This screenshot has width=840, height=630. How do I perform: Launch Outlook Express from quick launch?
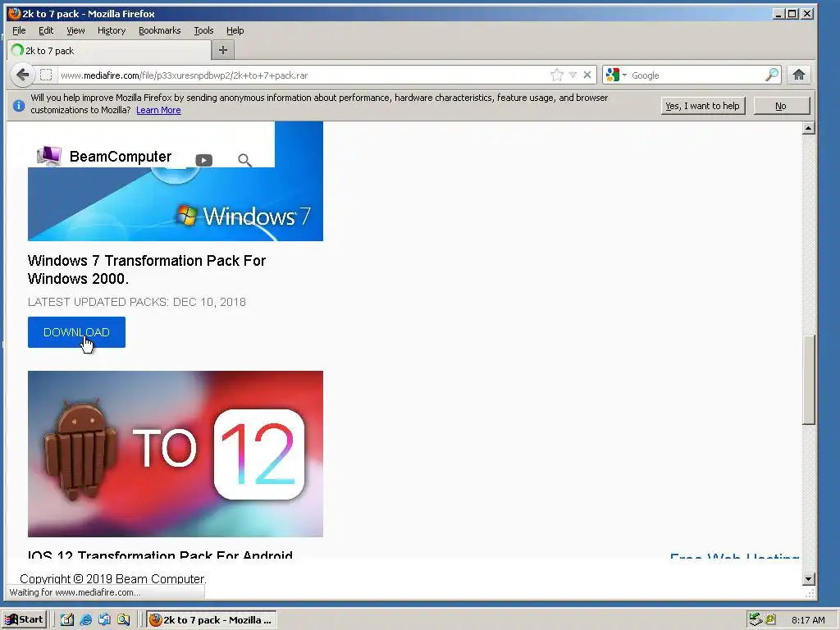(104, 620)
